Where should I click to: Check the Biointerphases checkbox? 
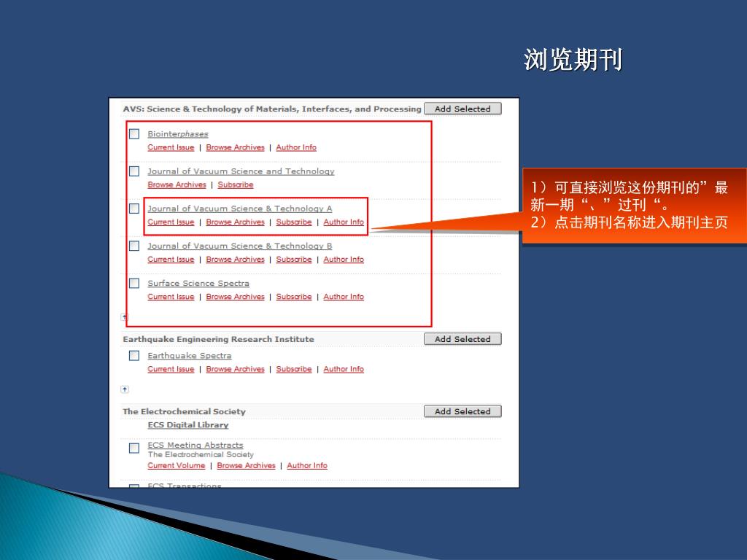pyautogui.click(x=134, y=134)
